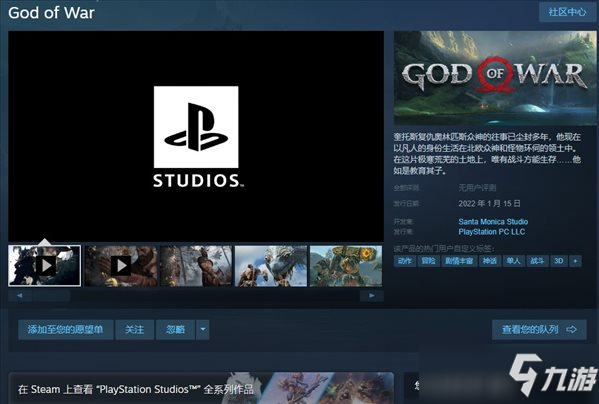Click the plus button to add tags
Viewport: 599px width, 404px height.
575,261
